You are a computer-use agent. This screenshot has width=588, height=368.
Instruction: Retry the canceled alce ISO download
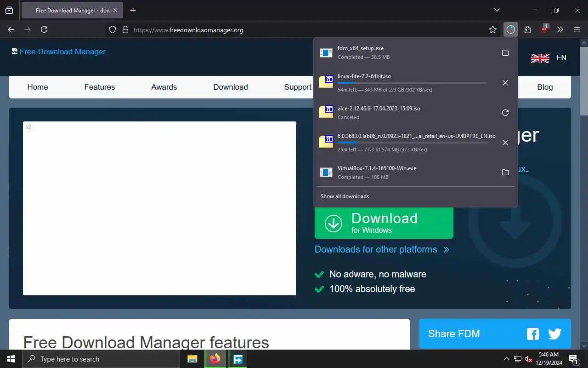[x=505, y=113]
